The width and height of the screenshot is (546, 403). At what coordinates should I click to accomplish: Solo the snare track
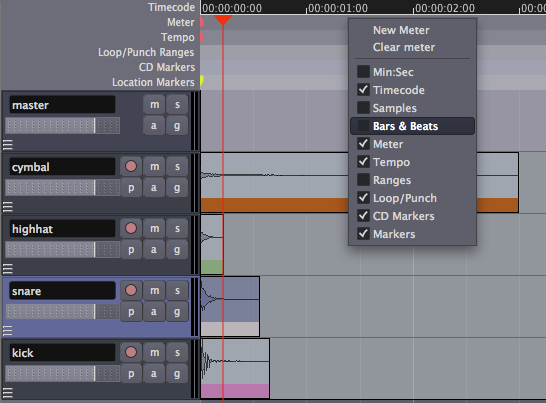tap(177, 290)
